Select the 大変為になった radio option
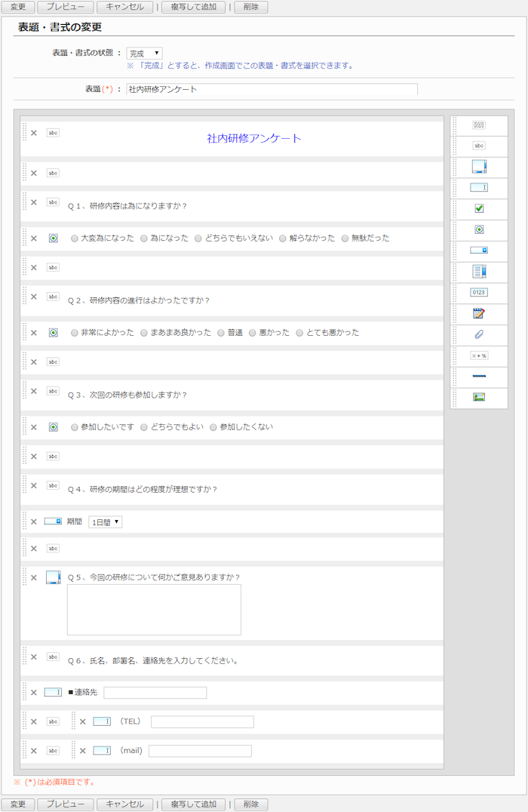The image size is (528, 812). point(75,238)
